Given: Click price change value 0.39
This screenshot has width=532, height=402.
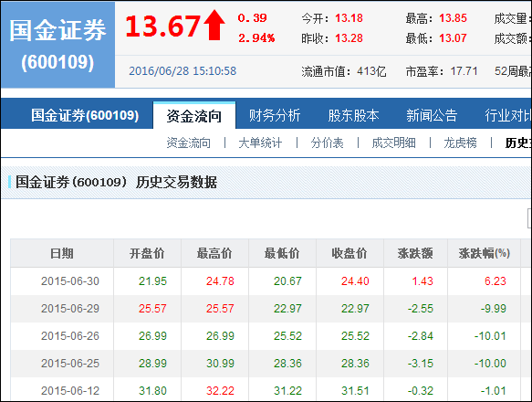Looking at the screenshot, I should coord(252,18).
